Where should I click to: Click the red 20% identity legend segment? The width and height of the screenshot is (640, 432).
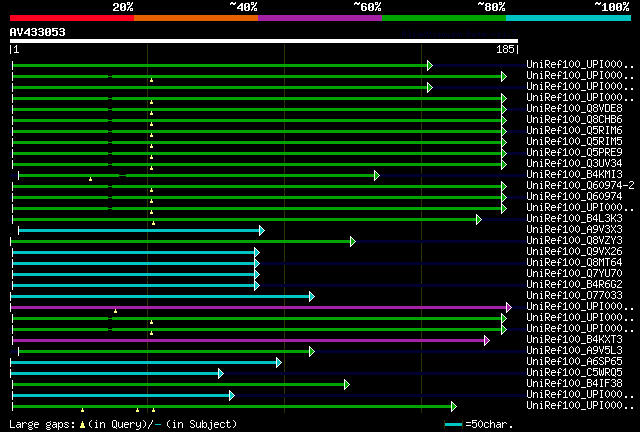[72, 18]
